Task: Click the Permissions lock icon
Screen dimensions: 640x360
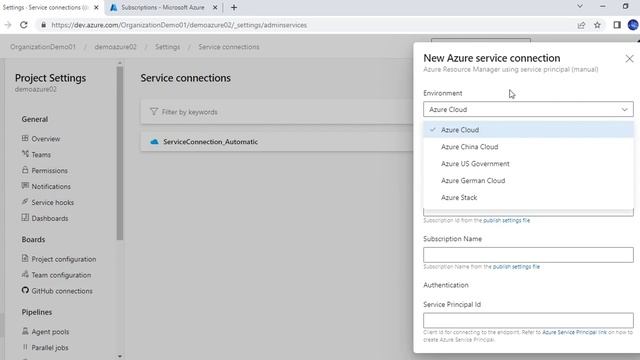Action: coord(25,170)
